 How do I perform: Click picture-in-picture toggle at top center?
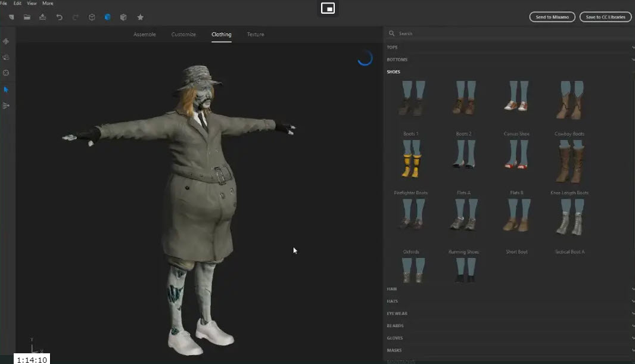click(328, 8)
